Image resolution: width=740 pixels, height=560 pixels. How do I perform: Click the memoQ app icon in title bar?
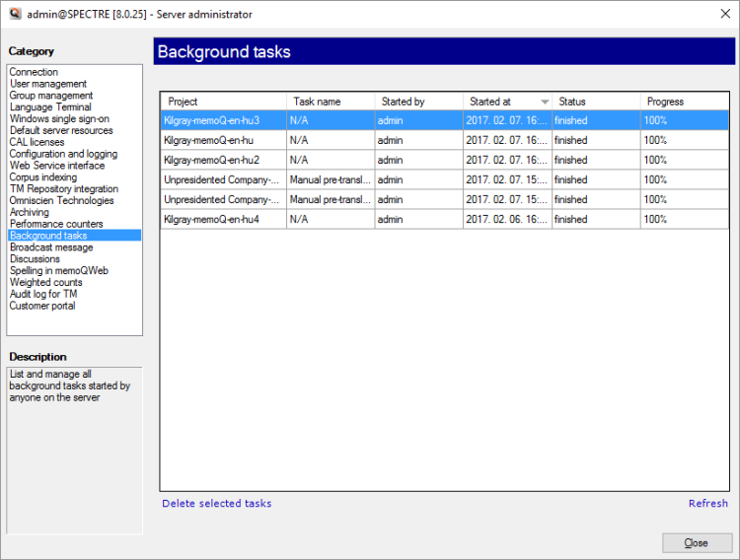click(x=15, y=15)
